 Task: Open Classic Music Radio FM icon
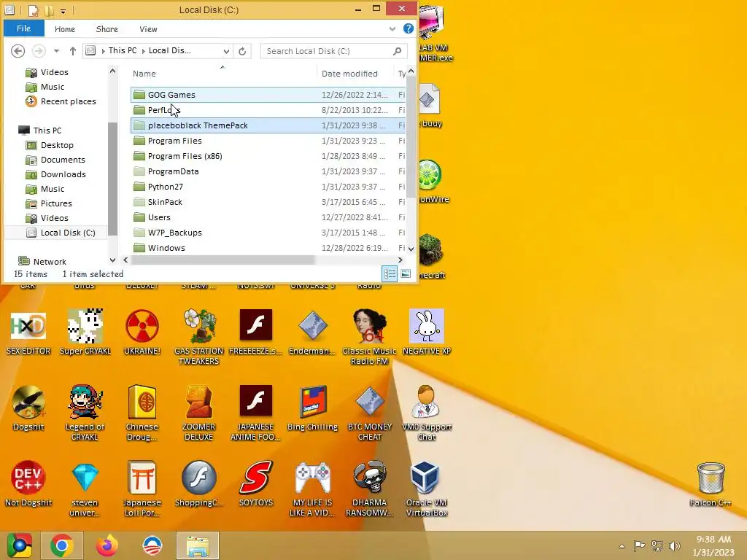click(369, 326)
